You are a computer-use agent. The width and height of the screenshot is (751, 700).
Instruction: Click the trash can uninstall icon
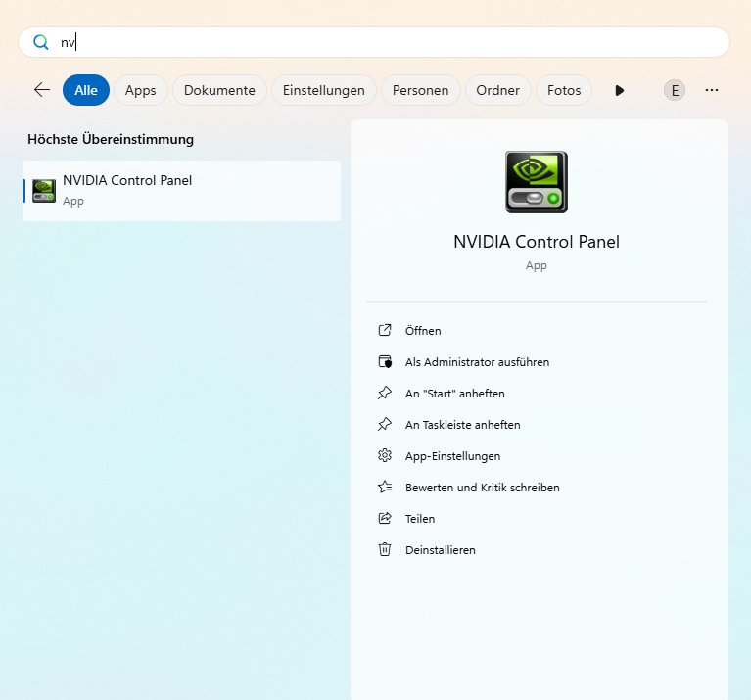point(385,549)
